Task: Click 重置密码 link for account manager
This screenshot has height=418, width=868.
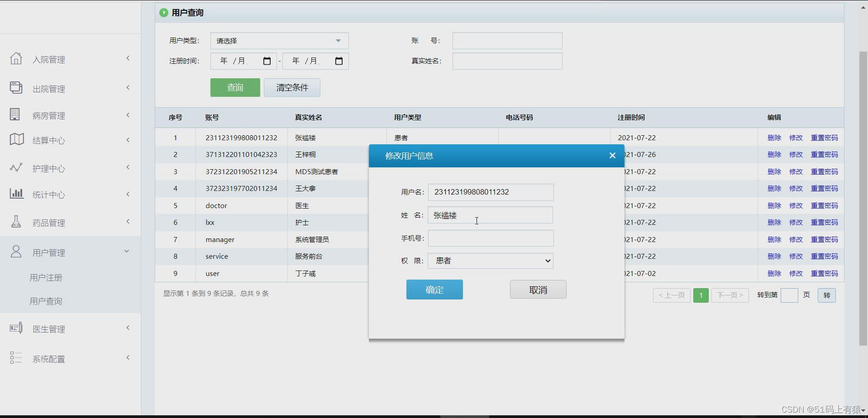Action: tap(824, 239)
